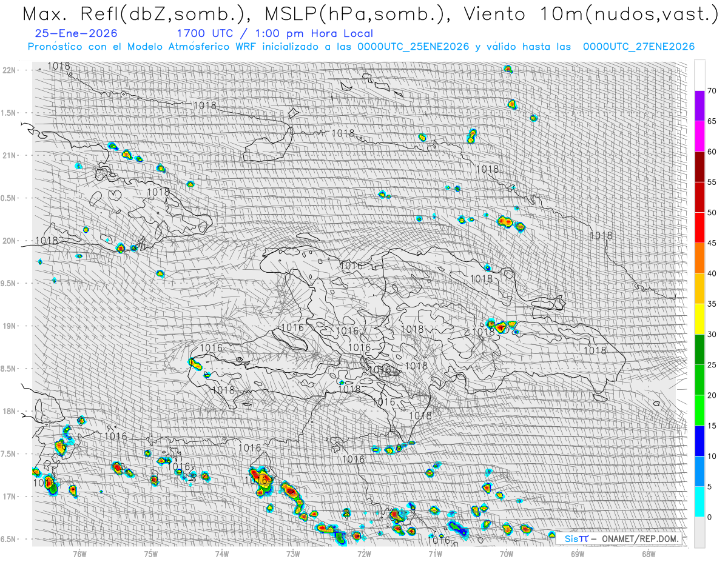
Task: Click the '21N' latitude axis label
Action: click(x=10, y=155)
